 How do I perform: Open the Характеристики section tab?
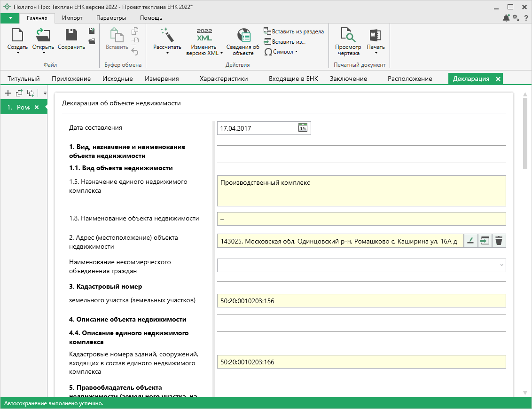223,79
